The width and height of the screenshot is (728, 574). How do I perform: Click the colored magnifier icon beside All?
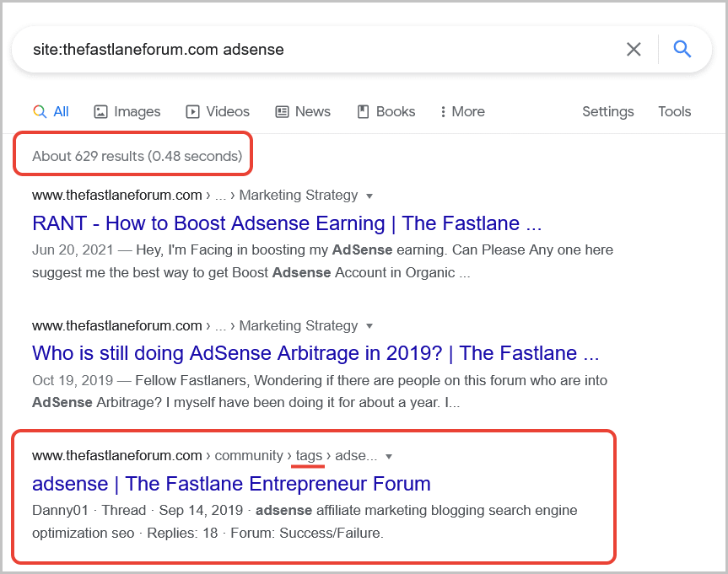point(40,111)
